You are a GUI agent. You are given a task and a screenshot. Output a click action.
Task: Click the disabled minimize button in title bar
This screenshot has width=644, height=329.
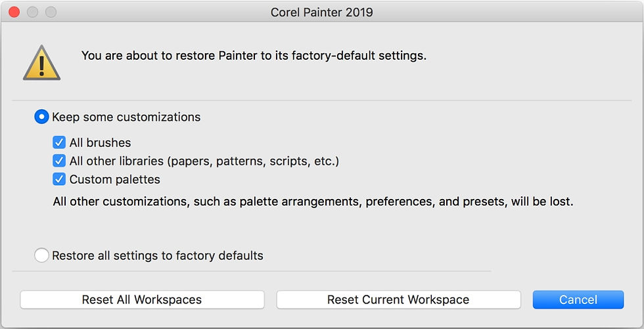(x=32, y=12)
